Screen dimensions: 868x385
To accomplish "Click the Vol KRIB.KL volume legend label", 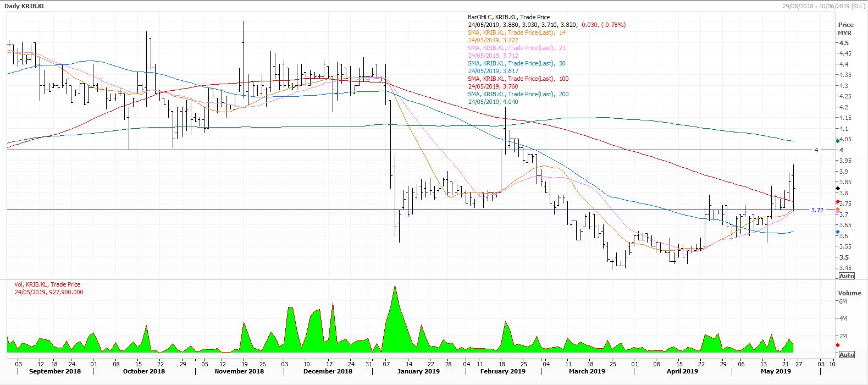I will coord(47,284).
